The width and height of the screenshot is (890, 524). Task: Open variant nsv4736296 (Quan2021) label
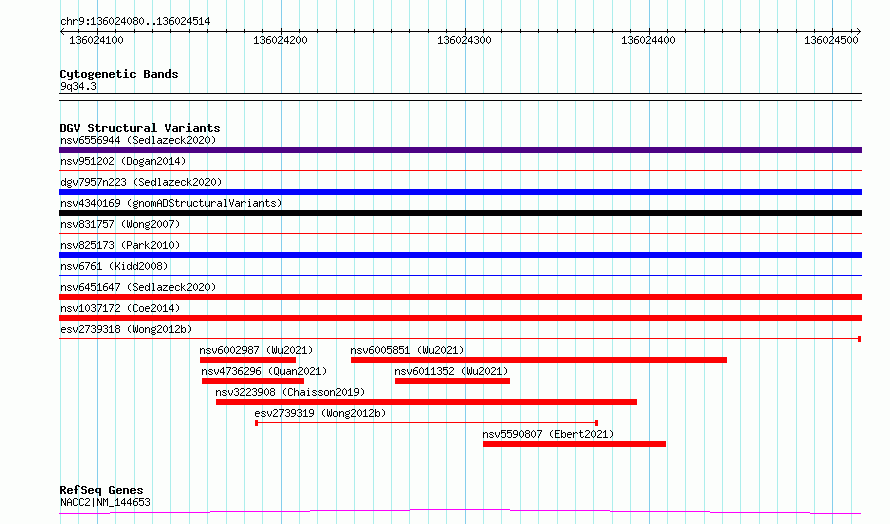click(265, 371)
